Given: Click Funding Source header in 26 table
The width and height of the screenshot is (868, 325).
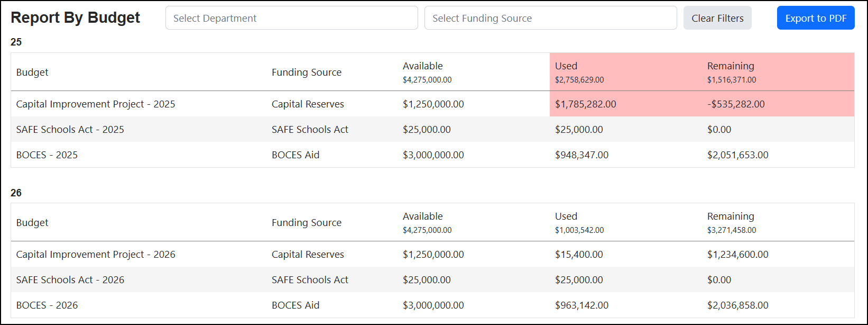Looking at the screenshot, I should point(307,223).
